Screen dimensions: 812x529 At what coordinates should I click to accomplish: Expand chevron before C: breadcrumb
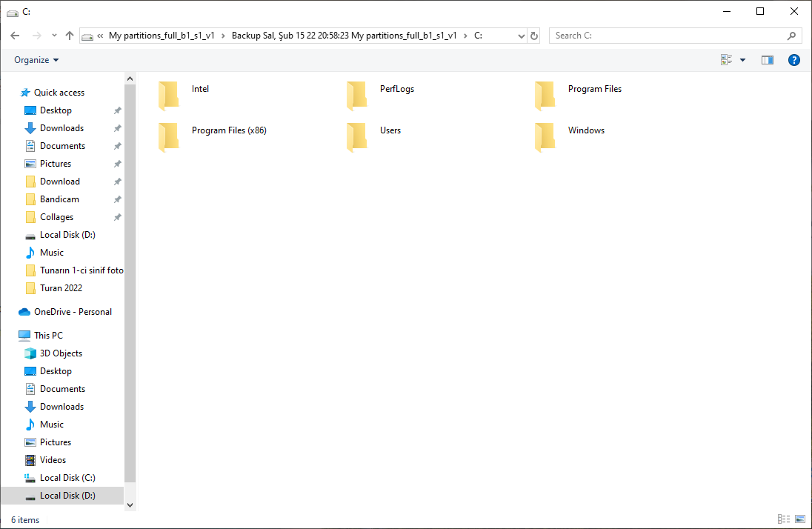pyautogui.click(x=465, y=36)
